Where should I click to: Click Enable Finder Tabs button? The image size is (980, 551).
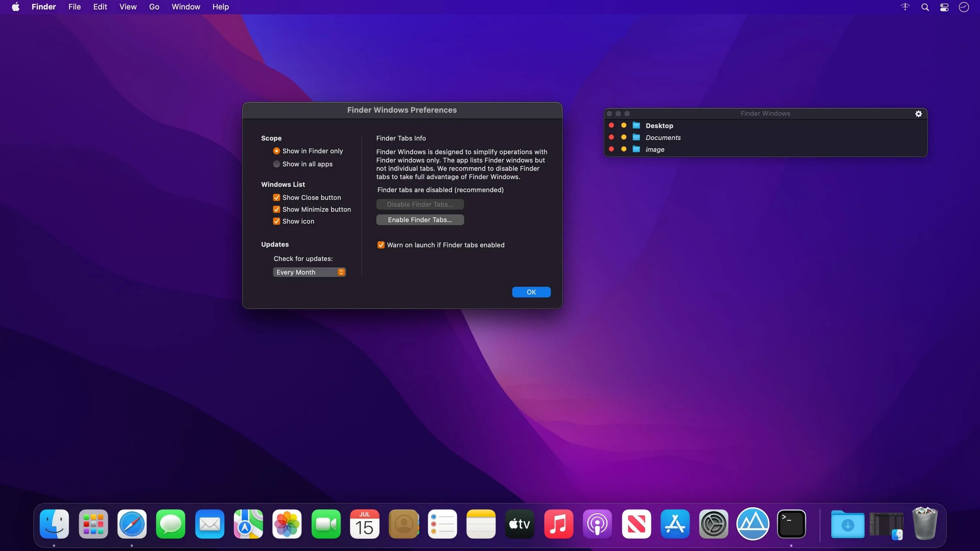coord(420,220)
